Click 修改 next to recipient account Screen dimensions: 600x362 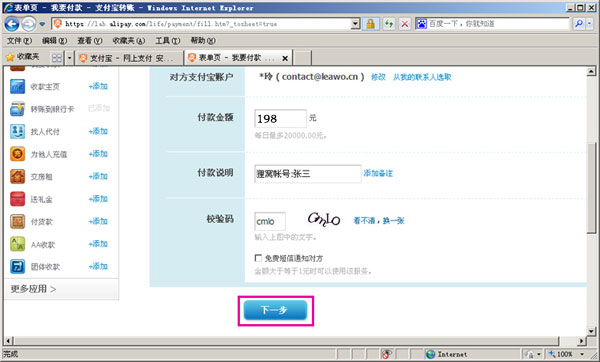[378, 77]
